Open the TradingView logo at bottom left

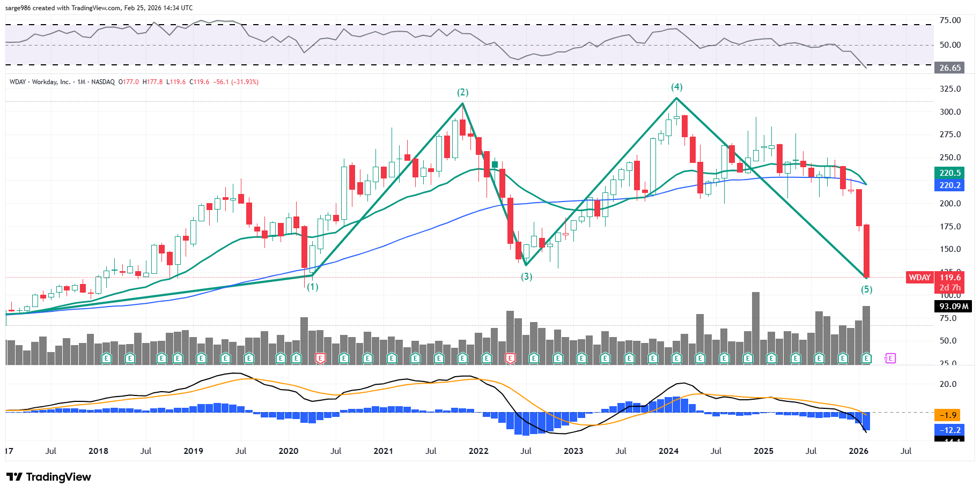tap(49, 477)
